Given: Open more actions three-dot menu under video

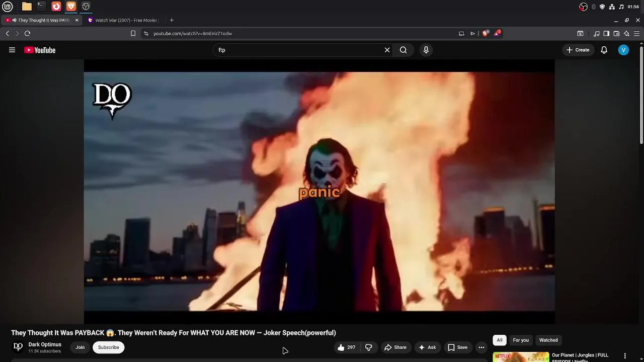Looking at the screenshot, I should tap(481, 347).
